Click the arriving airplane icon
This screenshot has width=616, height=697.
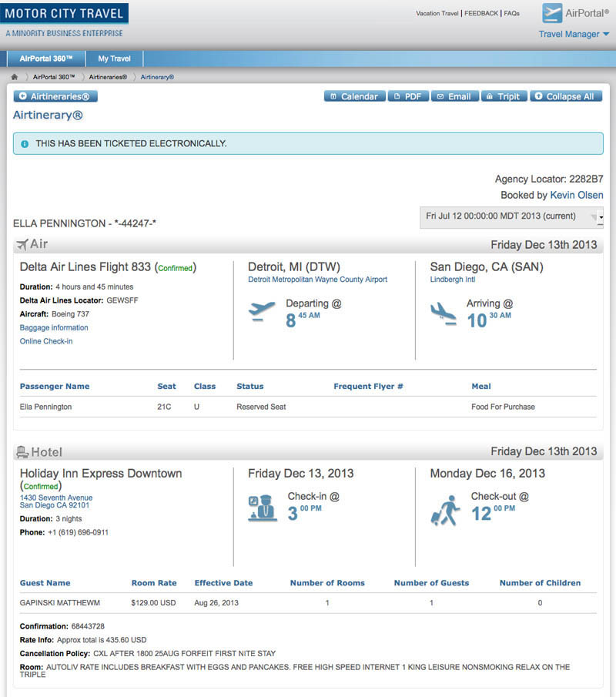point(443,313)
